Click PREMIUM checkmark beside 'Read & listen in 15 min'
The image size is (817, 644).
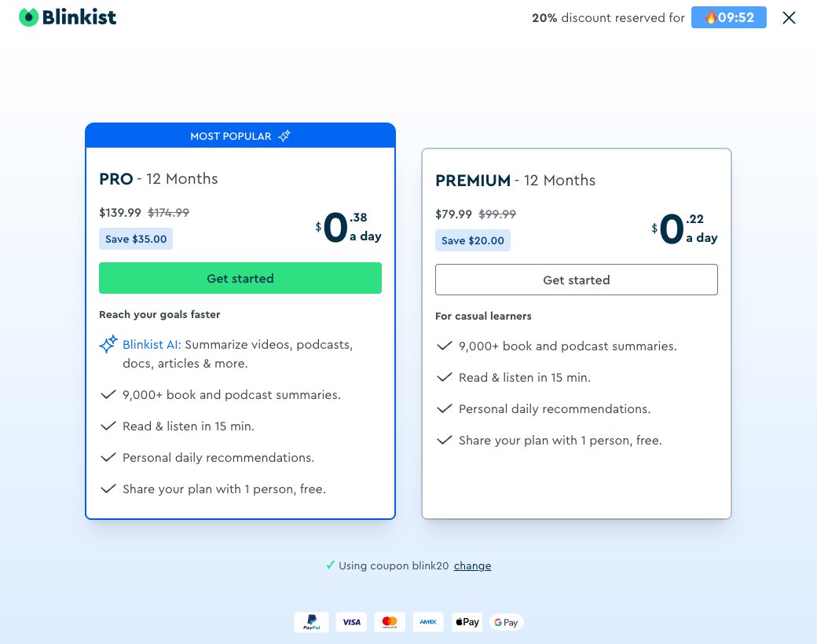[444, 377]
